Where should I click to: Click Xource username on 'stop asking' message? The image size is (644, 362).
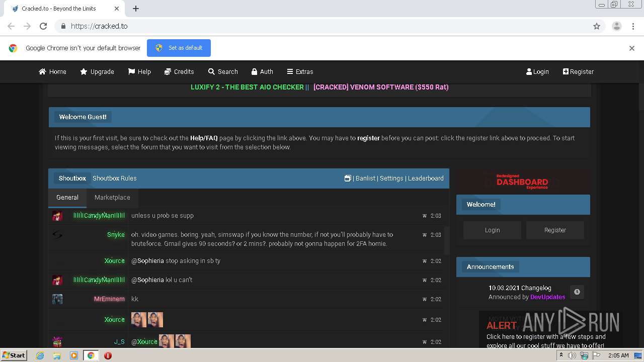(x=114, y=261)
